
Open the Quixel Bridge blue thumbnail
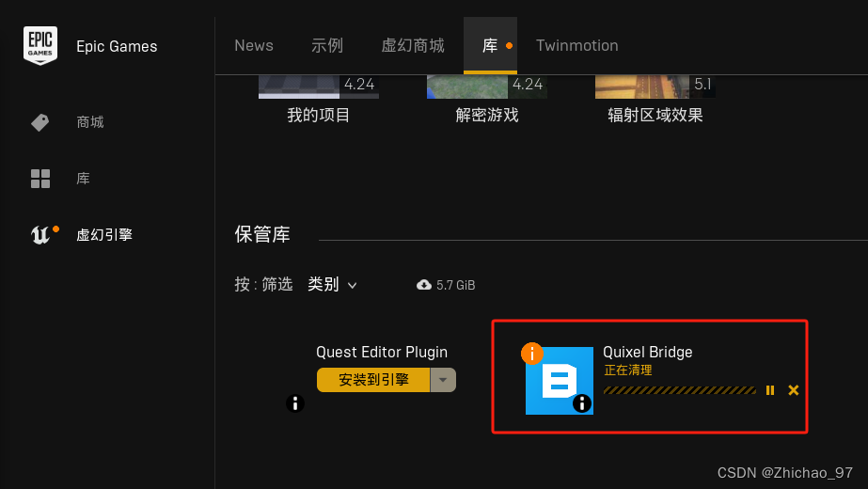[560, 381]
